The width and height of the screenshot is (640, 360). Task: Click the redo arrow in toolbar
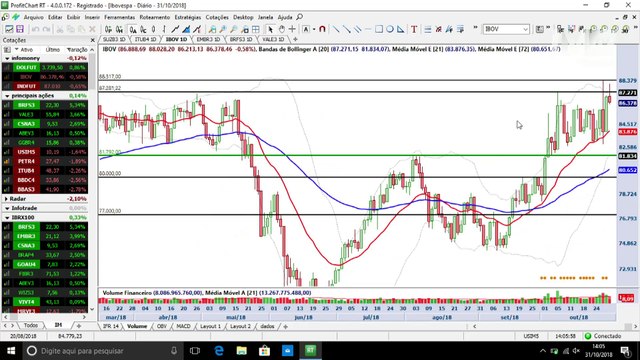[47, 29]
